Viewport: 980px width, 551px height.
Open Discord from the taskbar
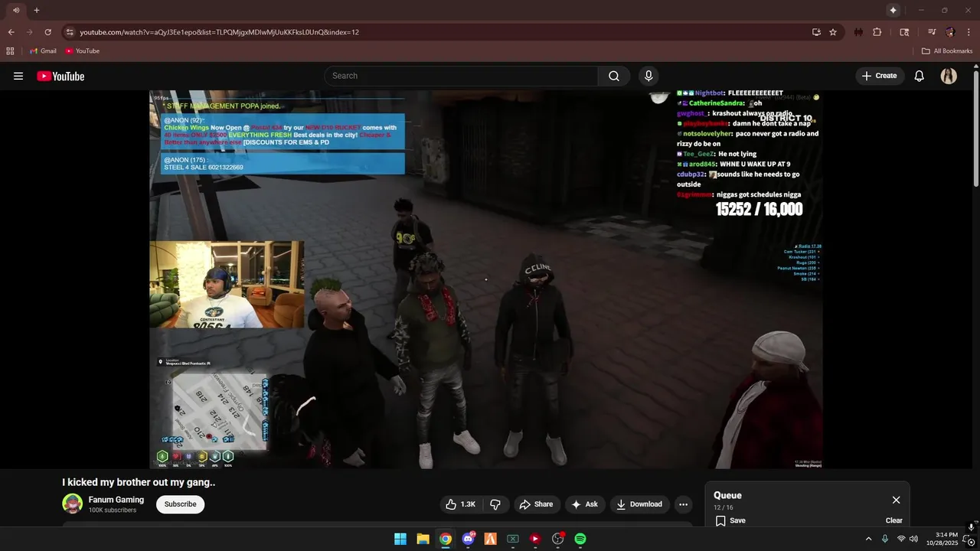(468, 539)
